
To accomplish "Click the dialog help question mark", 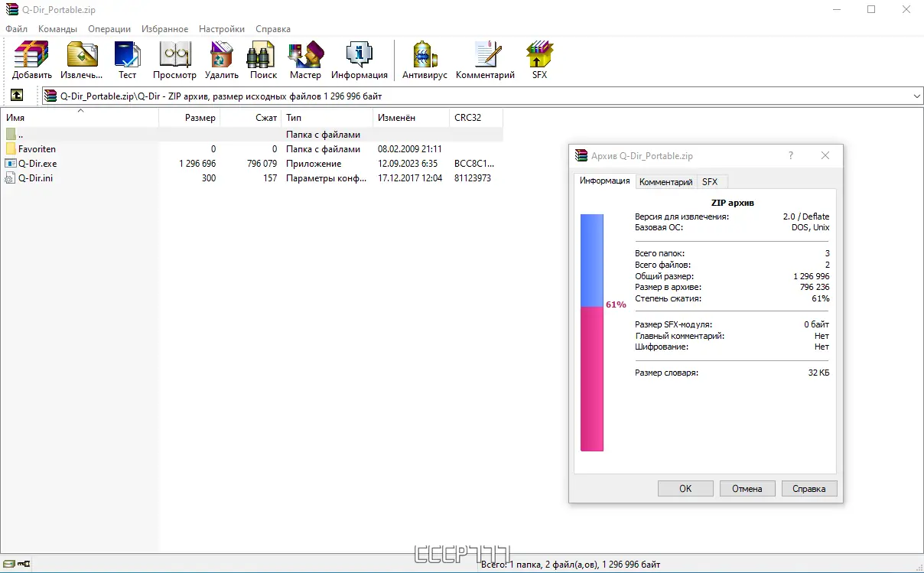I will 791,155.
